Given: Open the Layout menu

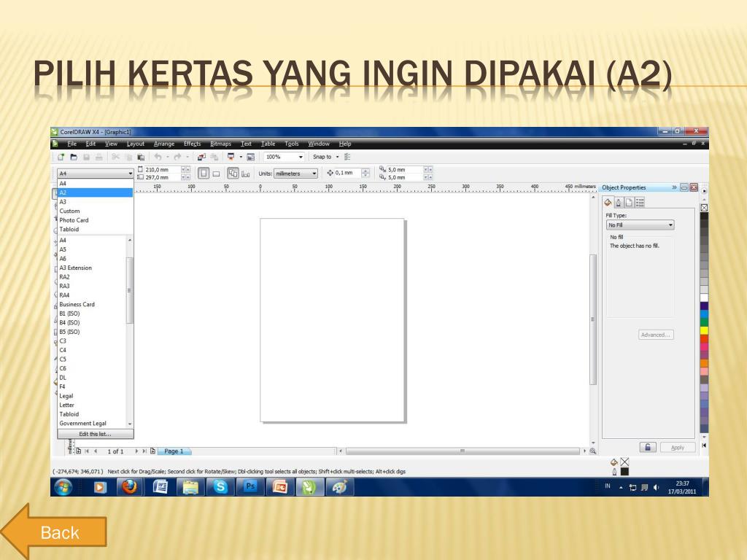Looking at the screenshot, I should coord(135,144).
